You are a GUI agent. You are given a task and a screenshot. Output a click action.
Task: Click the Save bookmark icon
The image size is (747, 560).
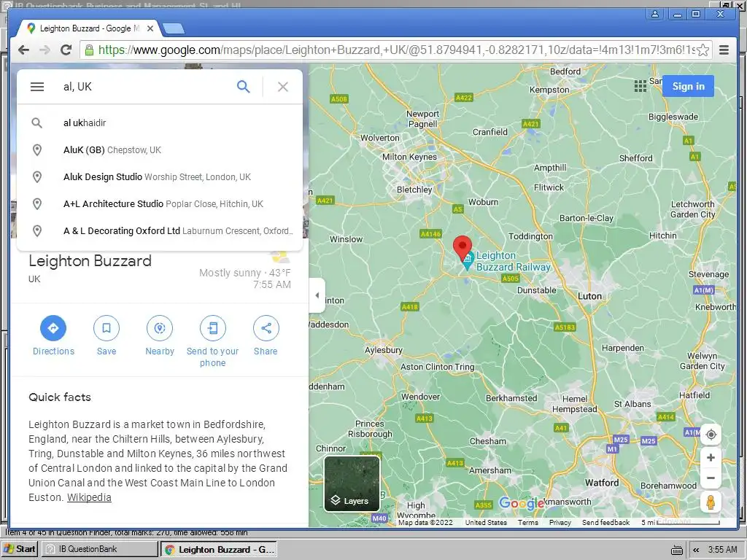[x=107, y=328]
